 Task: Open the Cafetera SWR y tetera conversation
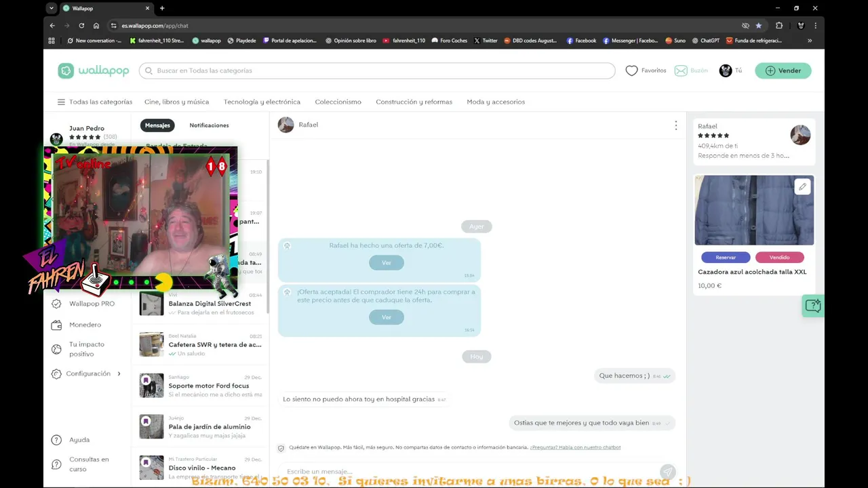pos(200,344)
